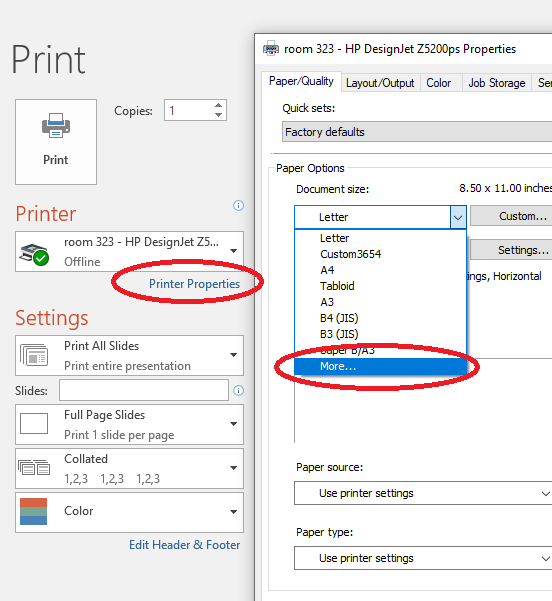The image size is (552, 601).
Task: Open Edit Header & Footer link
Action: tap(184, 545)
